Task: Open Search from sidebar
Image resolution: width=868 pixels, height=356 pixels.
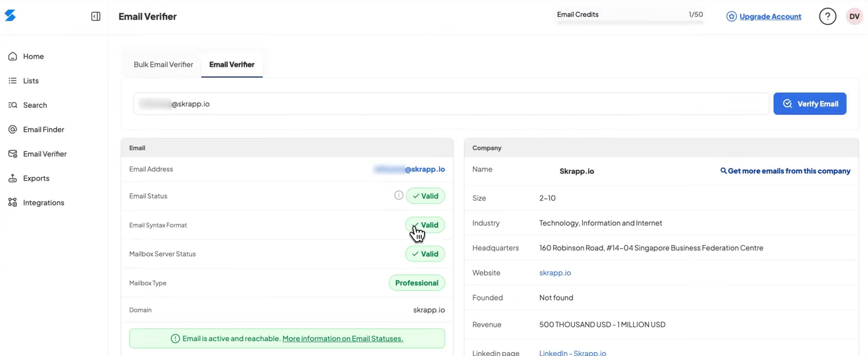Action: coord(35,105)
